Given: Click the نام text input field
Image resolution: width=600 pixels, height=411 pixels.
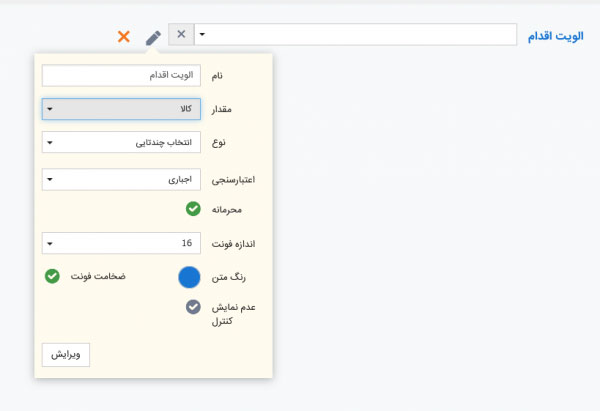Looking at the screenshot, I should point(122,76).
